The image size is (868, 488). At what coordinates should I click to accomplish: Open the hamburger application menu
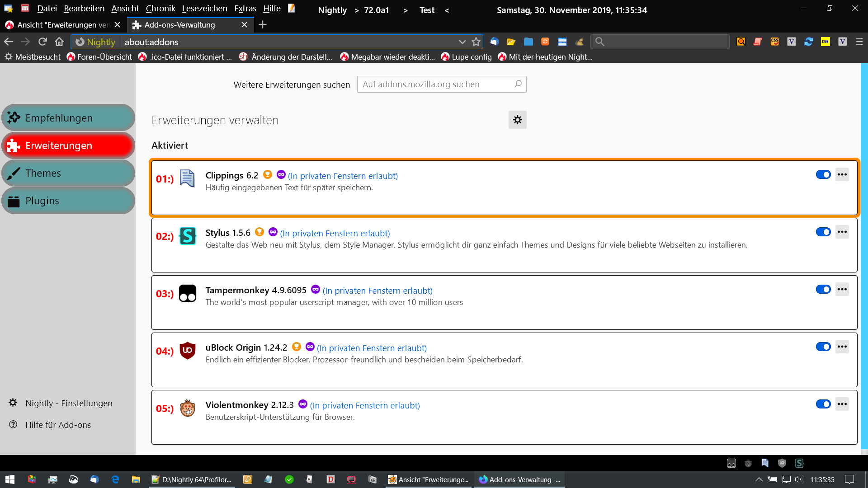tap(859, 42)
